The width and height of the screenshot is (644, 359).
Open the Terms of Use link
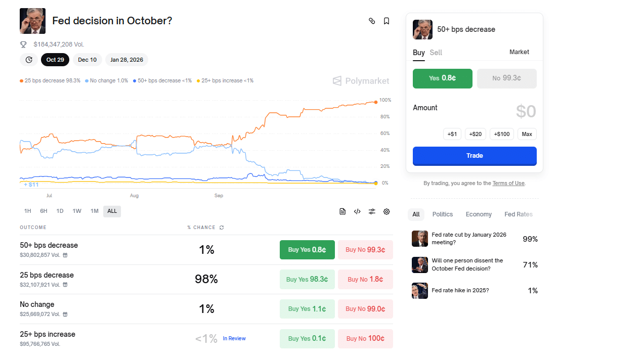[x=508, y=183]
